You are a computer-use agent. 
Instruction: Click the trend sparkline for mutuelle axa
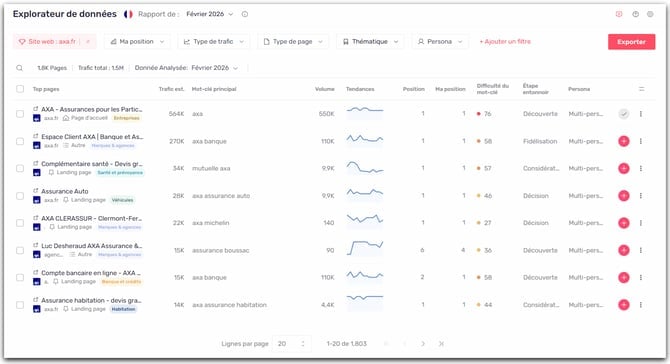click(365, 167)
